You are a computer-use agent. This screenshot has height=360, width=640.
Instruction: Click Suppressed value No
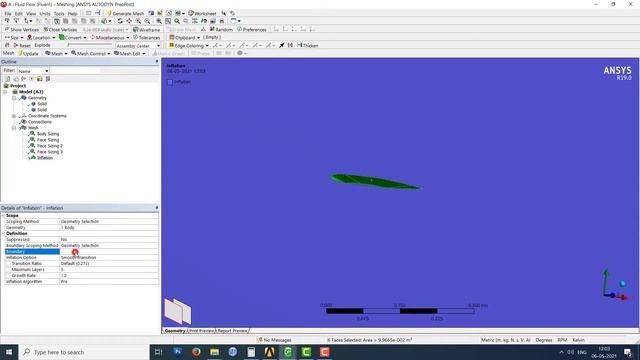pos(109,240)
